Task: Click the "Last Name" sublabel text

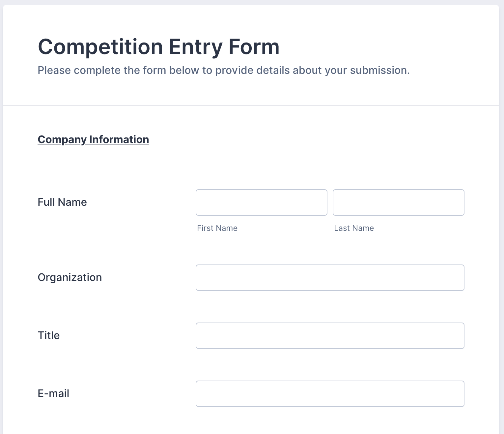Action: [354, 228]
